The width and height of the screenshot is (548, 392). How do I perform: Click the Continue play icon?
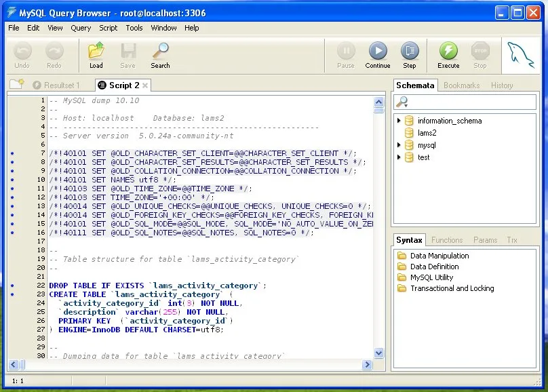click(378, 51)
